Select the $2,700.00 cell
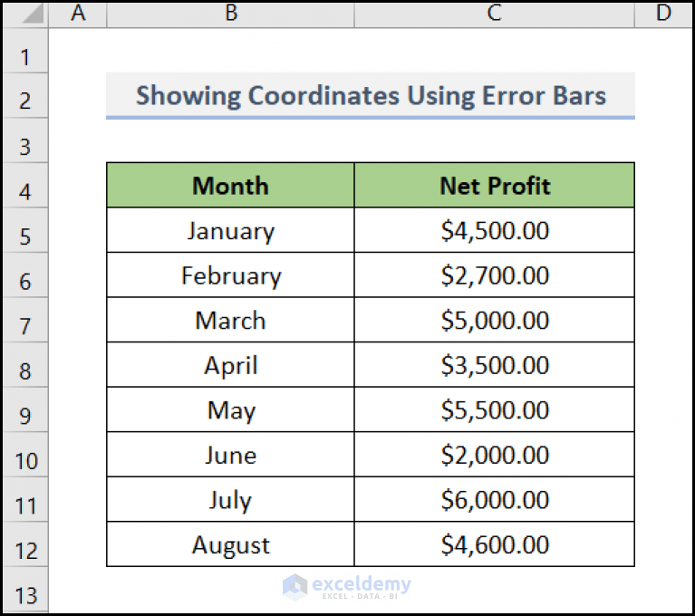The height and width of the screenshot is (616, 695). pyautogui.click(x=494, y=275)
